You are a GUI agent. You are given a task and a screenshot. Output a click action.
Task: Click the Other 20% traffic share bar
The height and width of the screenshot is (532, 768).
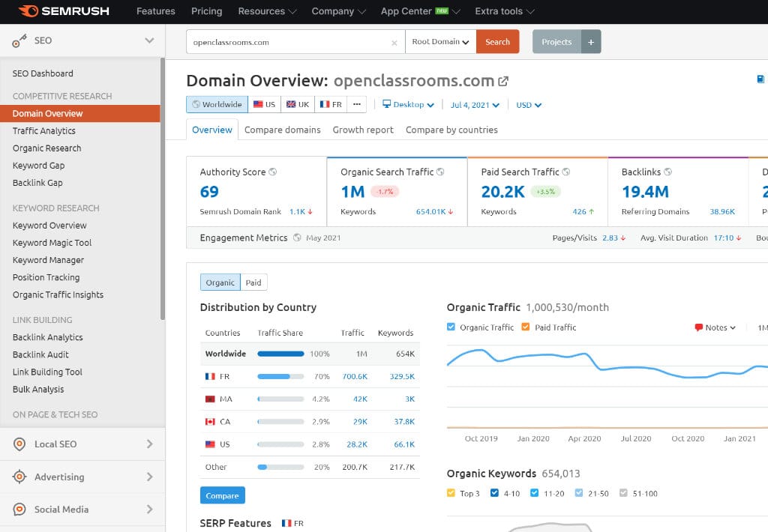click(x=280, y=467)
